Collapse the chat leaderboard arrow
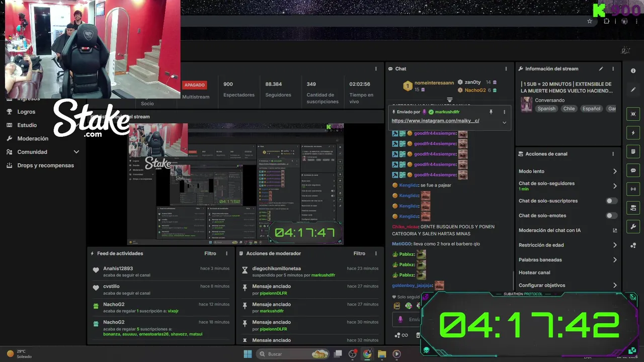This screenshot has width=644, height=362. 450,100
